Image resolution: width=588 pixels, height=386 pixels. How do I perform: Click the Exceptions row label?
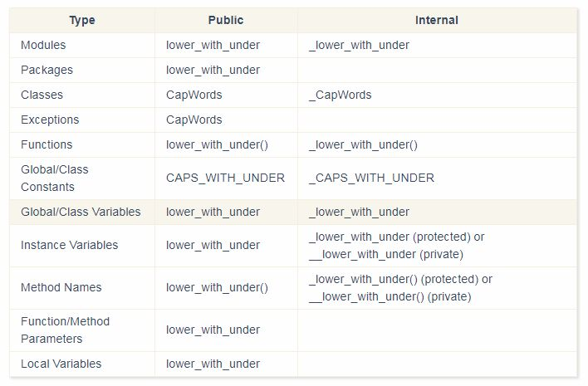[x=50, y=120]
